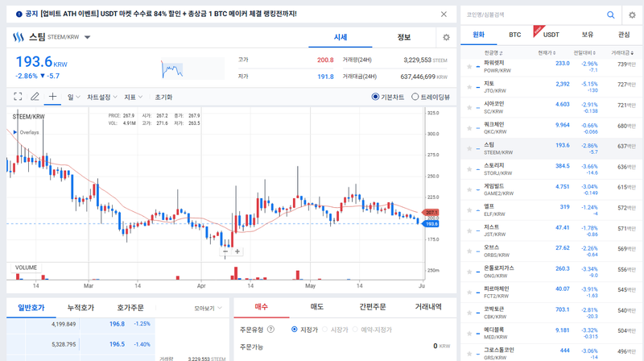Sort list by 현재가 column

(x=547, y=52)
